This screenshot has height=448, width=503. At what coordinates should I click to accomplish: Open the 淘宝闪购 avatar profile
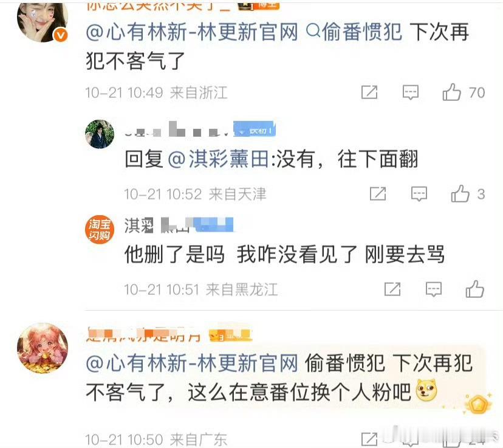(x=100, y=229)
